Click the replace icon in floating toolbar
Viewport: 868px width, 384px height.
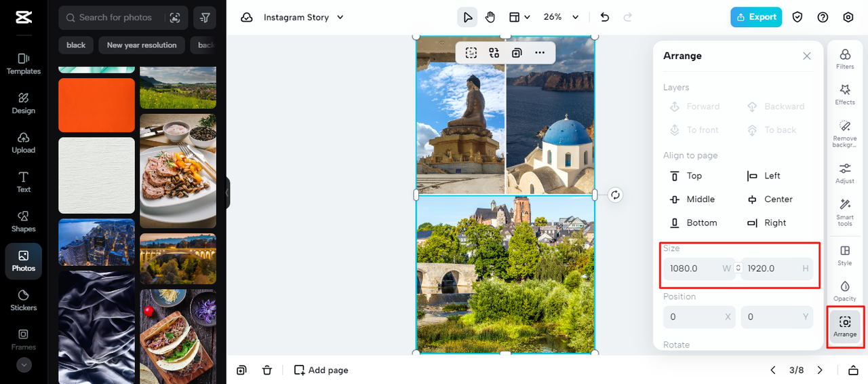[494, 53]
